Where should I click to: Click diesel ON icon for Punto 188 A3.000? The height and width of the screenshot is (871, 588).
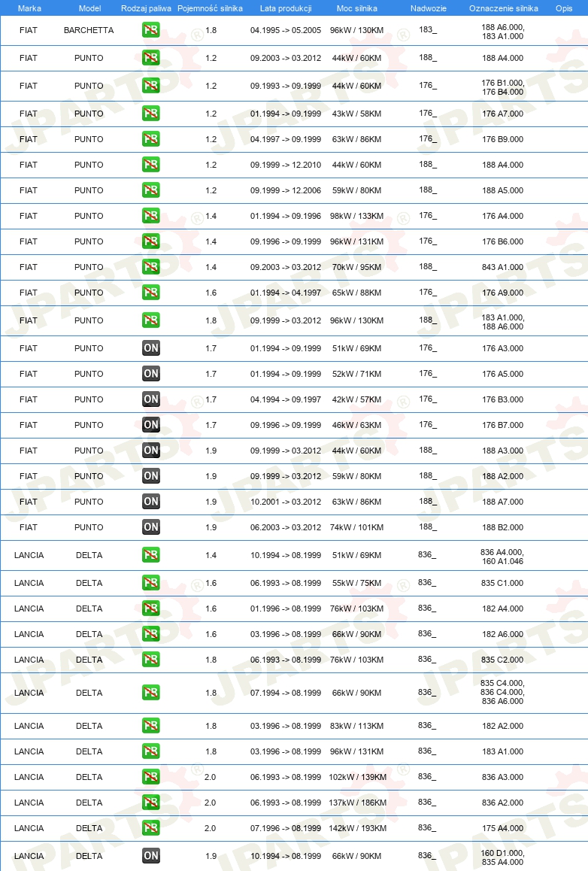coord(151,451)
